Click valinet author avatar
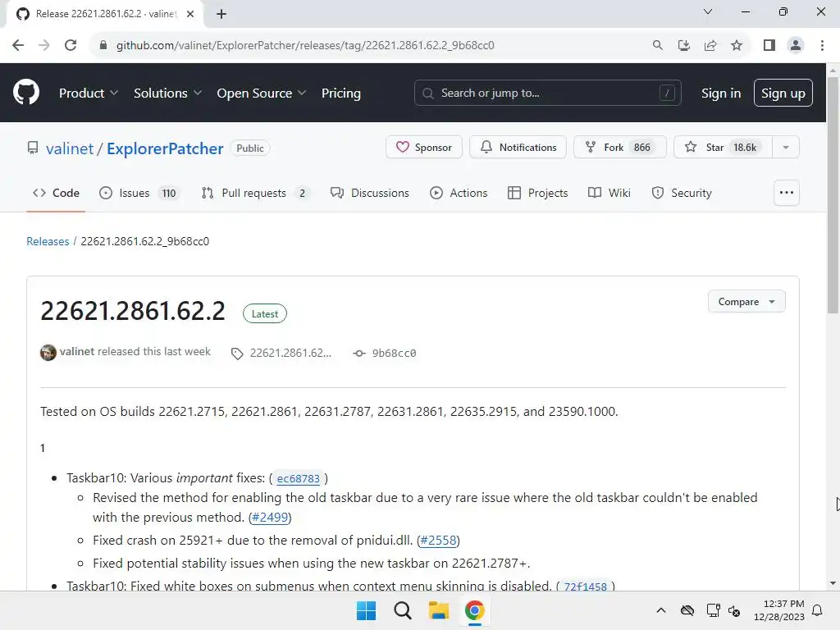 click(48, 353)
